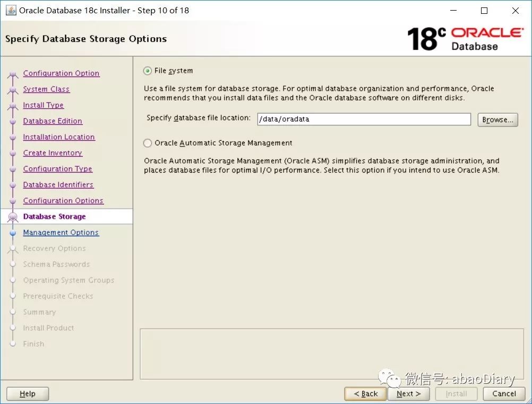Click the message area below options

[332, 354]
